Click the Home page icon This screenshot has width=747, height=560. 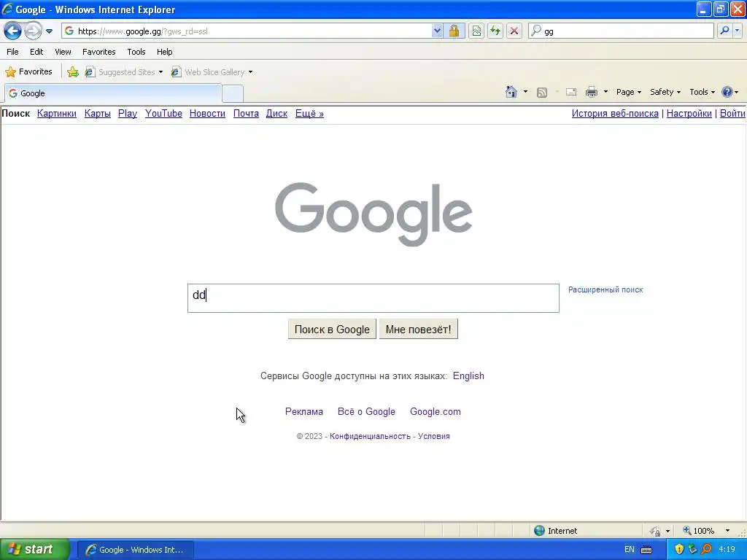pyautogui.click(x=511, y=92)
